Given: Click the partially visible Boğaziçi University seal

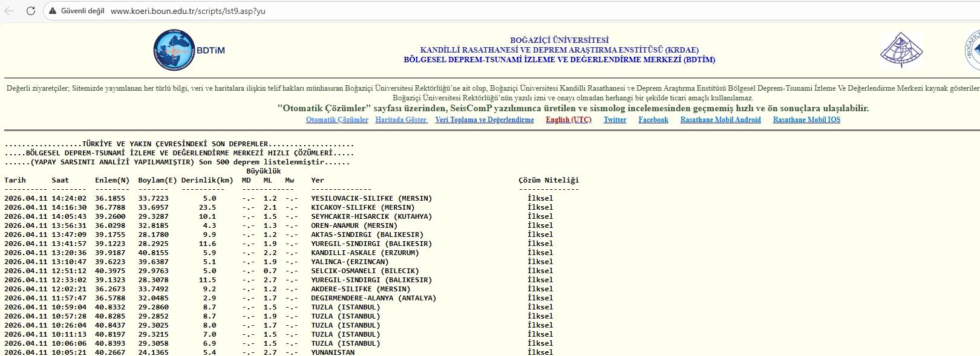Looking at the screenshot, I should pos(972,50).
